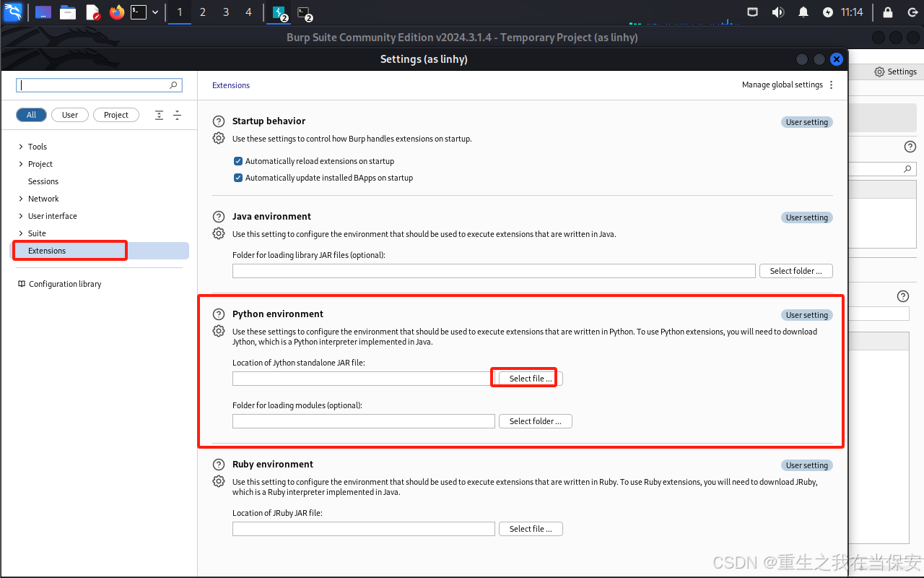Click Select folder for Java libraries
The height and width of the screenshot is (578, 924).
point(796,271)
